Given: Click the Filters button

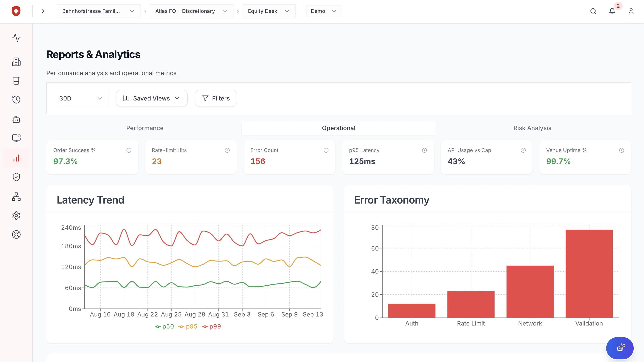Looking at the screenshot, I should point(216,98).
